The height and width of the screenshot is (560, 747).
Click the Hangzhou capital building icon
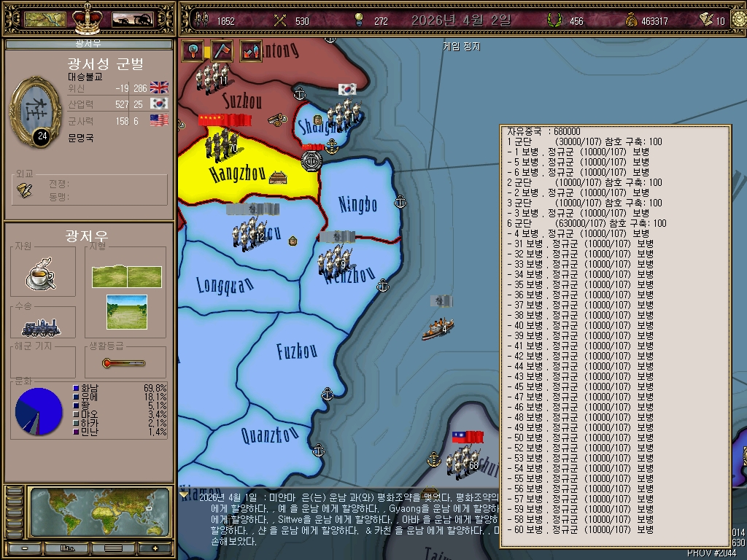[278, 178]
